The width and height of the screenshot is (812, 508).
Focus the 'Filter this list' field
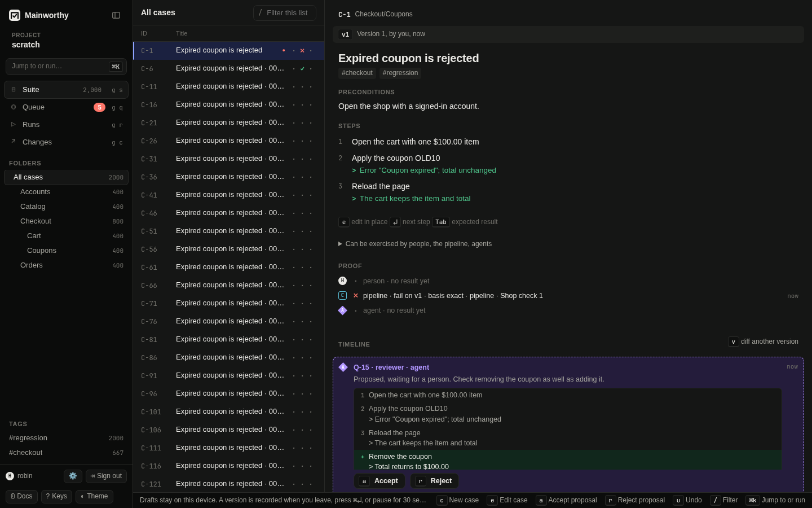pos(285,13)
